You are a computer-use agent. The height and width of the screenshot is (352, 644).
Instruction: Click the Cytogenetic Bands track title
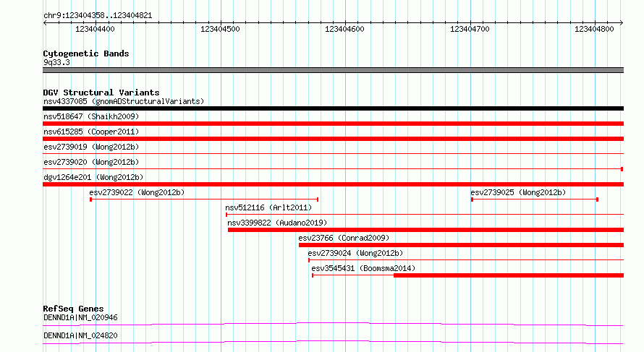[x=86, y=53]
